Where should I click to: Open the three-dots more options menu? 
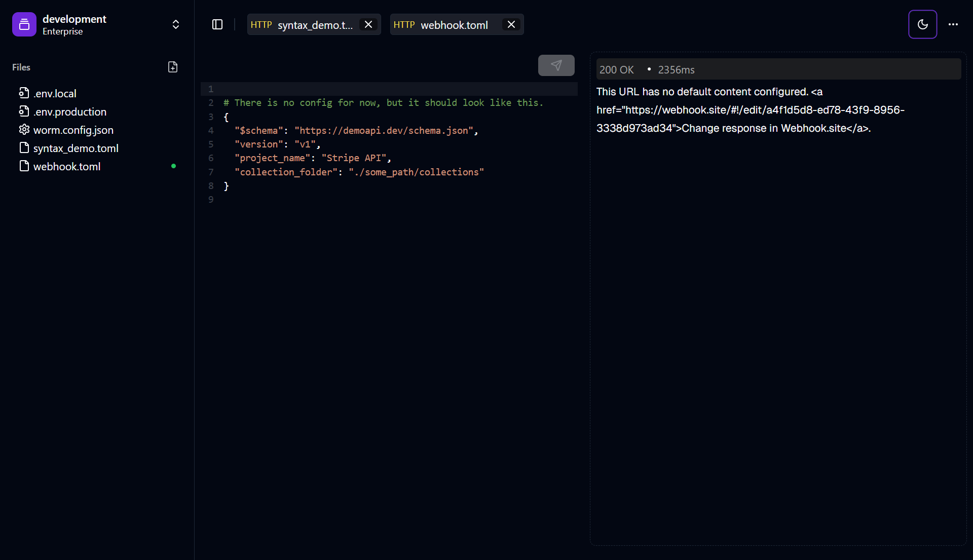tap(953, 24)
